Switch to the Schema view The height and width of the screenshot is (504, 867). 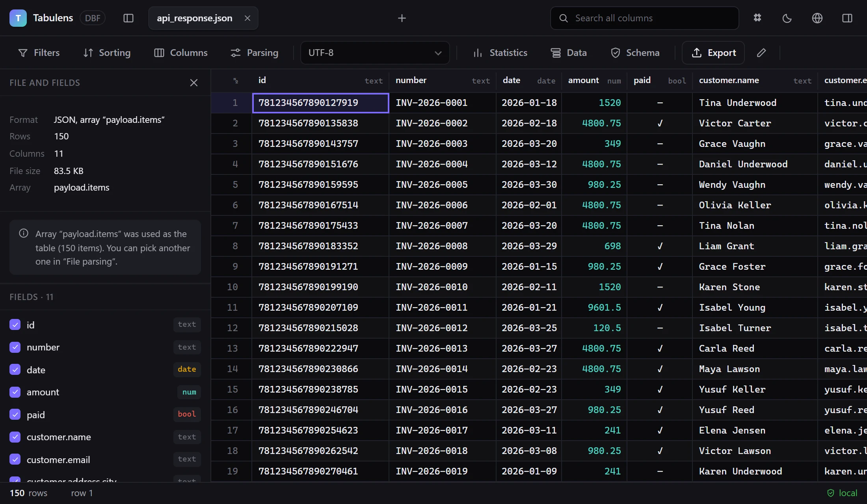(635, 53)
